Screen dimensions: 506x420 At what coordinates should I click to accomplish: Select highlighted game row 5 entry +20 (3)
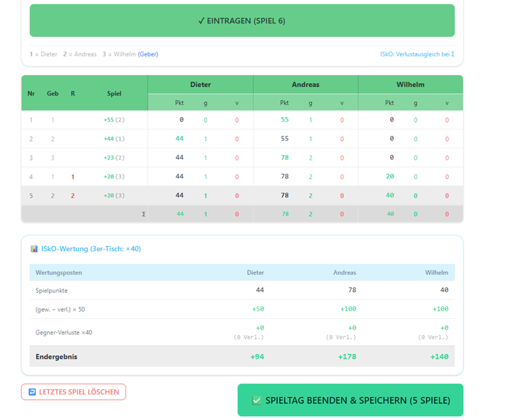coord(114,195)
